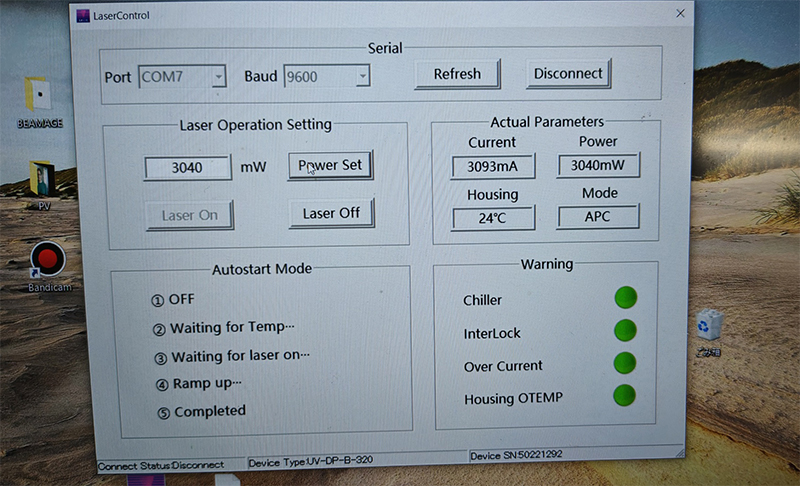Click the greyed-out Laser On button
Image resolution: width=800 pixels, height=486 pixels.
tap(189, 215)
